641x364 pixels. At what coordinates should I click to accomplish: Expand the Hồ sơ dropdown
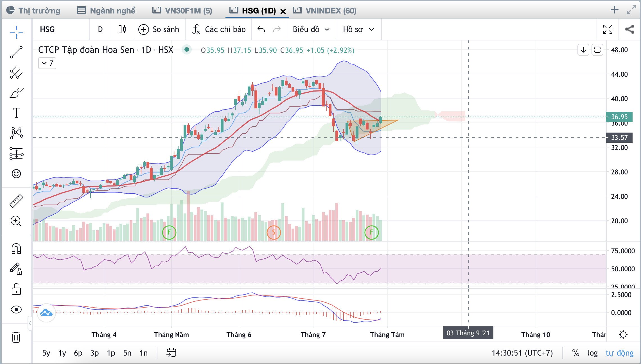click(359, 29)
